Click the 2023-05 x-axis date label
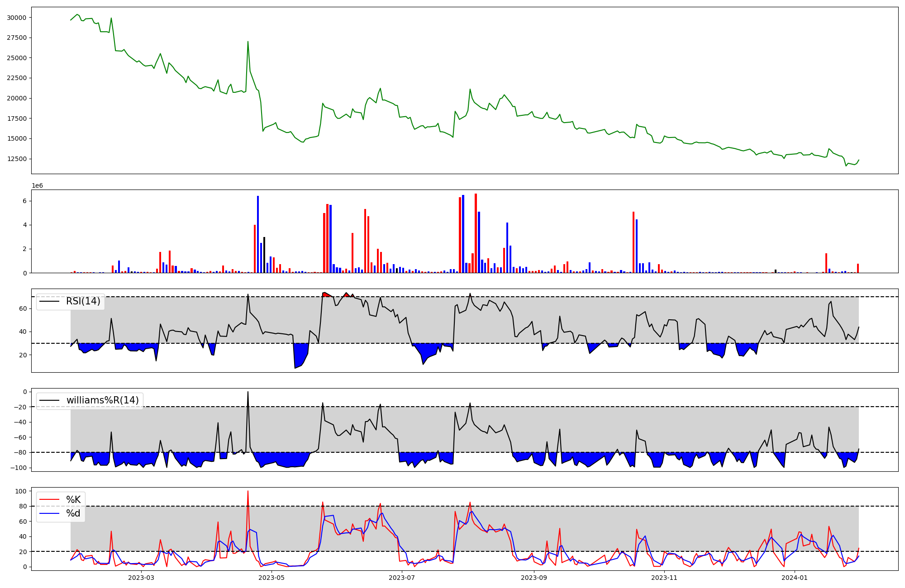905x588 pixels. (271, 578)
